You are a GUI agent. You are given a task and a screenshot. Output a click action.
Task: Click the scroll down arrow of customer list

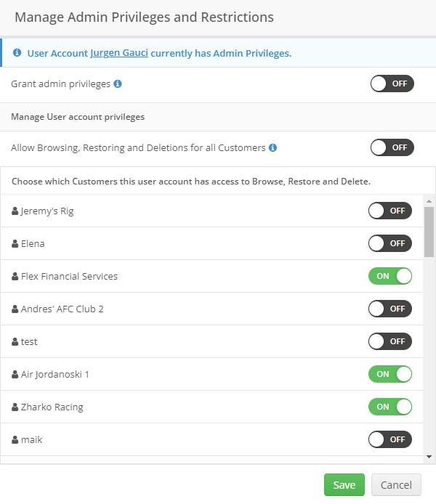pos(429,457)
